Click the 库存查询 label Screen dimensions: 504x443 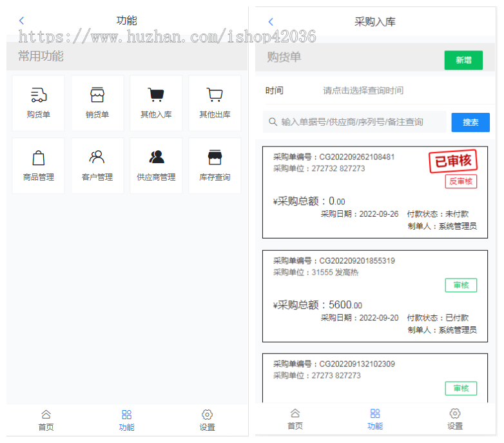[x=215, y=177]
